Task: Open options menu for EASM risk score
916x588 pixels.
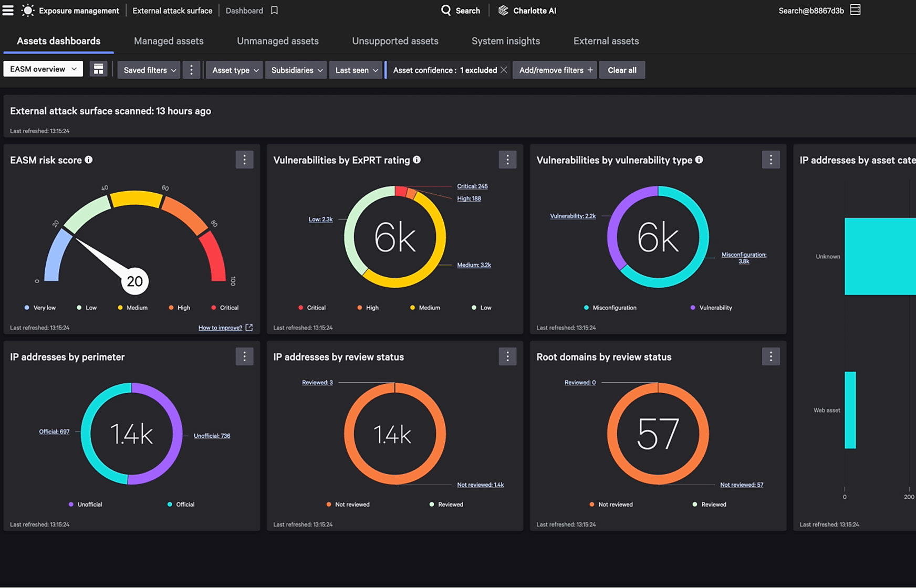Action: point(244,160)
